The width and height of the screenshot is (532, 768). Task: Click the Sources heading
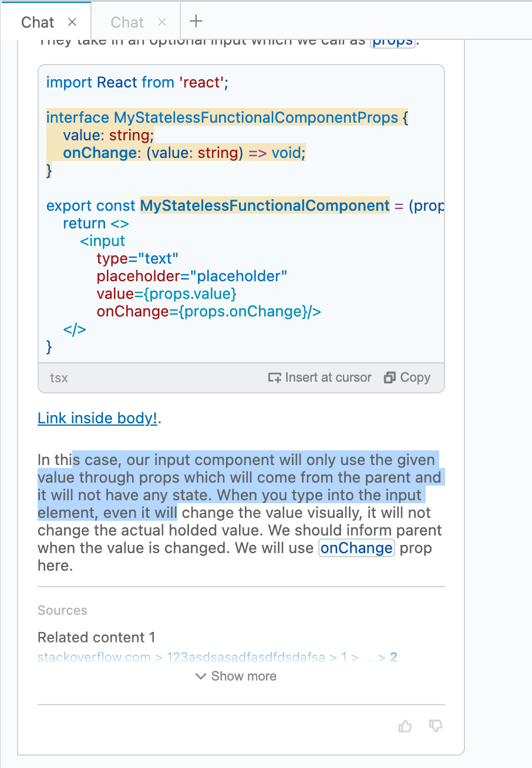point(62,610)
